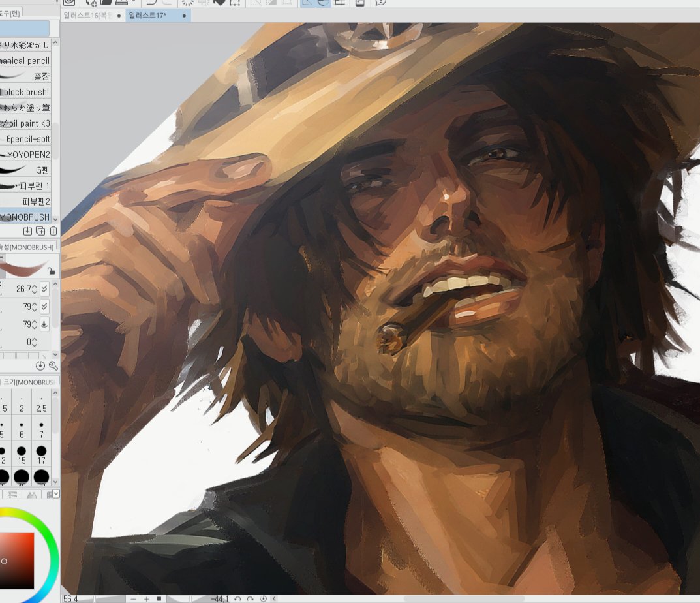Rotate the canvas left
The image size is (700, 603).
click(x=237, y=599)
